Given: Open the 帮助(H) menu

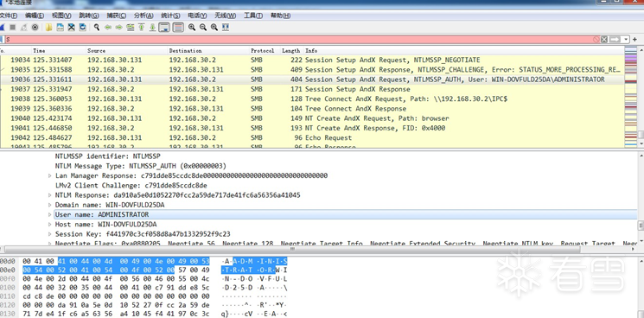Looking at the screenshot, I should (280, 16).
